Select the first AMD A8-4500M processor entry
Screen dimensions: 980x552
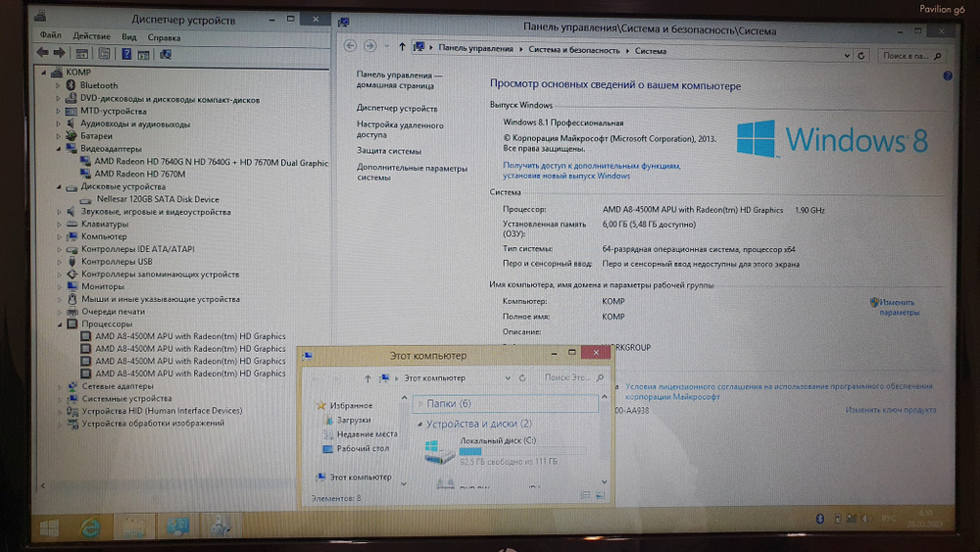click(x=190, y=335)
